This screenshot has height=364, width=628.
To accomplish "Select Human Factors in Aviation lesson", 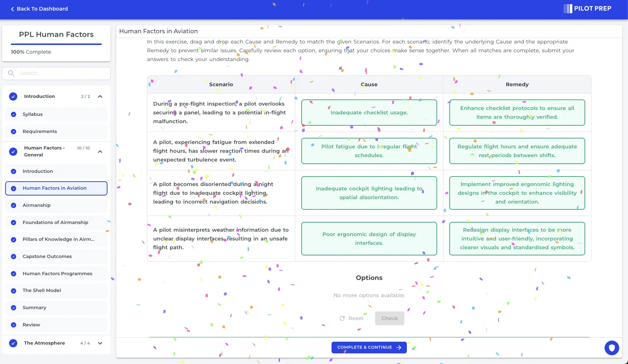I will coord(56,188).
